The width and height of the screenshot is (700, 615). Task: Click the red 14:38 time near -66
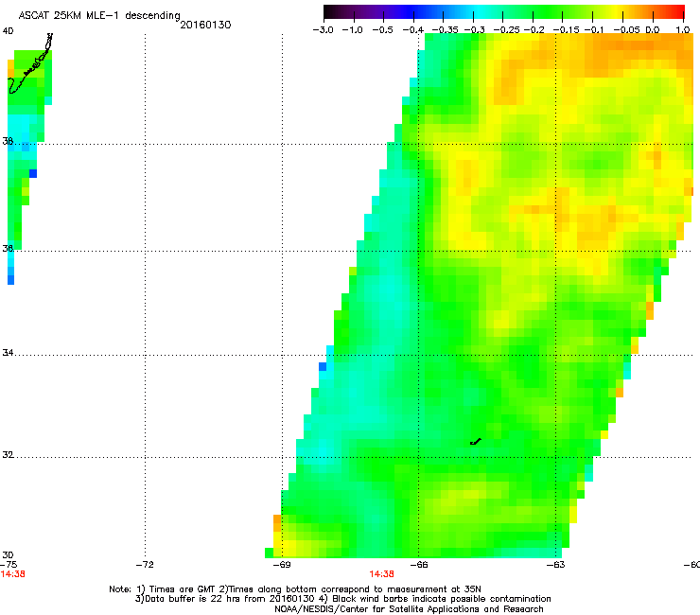click(x=382, y=574)
